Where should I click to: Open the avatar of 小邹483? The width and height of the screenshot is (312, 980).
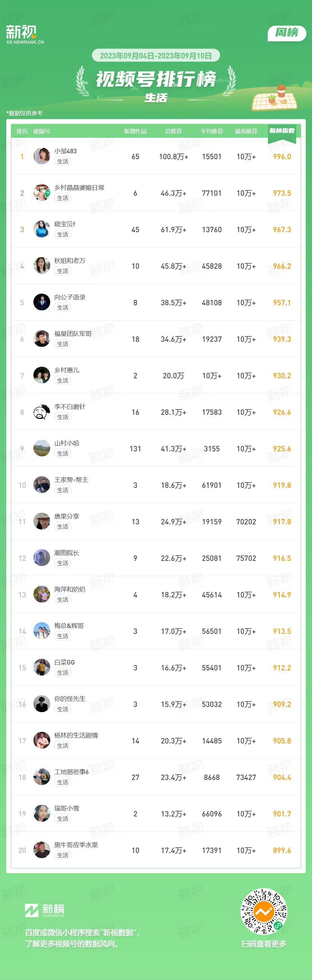click(x=42, y=156)
